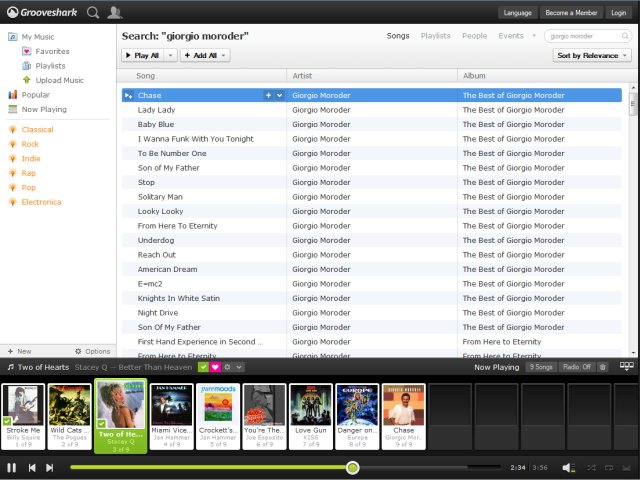Click the search magnifier icon in header
This screenshot has width=640, height=480.
pyautogui.click(x=93, y=13)
